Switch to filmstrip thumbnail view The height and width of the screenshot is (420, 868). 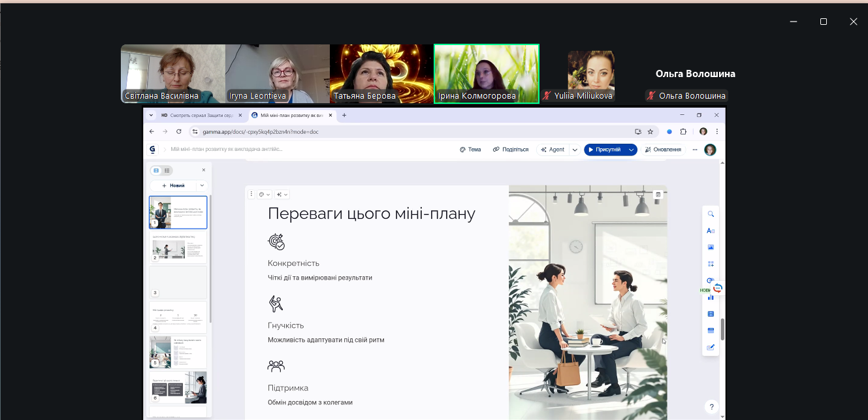click(156, 170)
